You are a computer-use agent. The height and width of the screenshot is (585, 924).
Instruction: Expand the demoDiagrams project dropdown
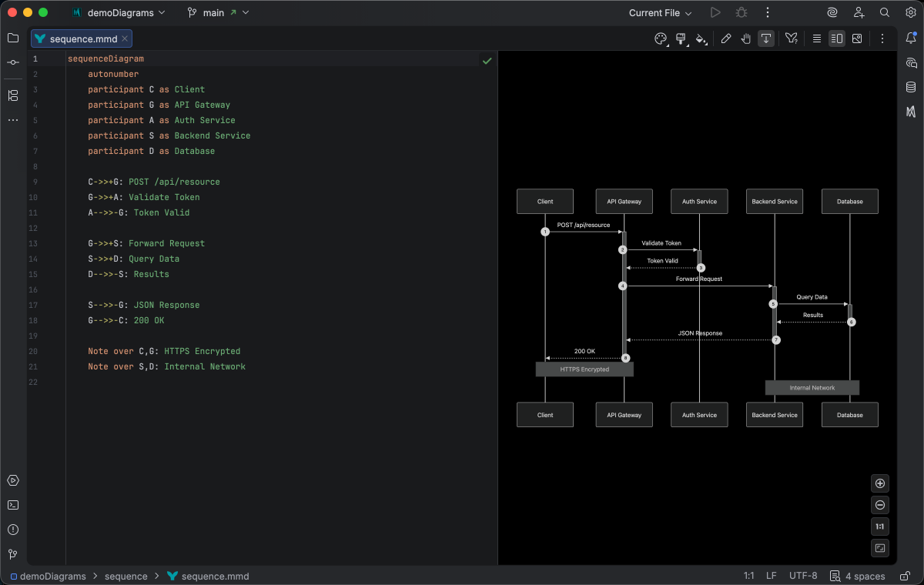point(118,12)
